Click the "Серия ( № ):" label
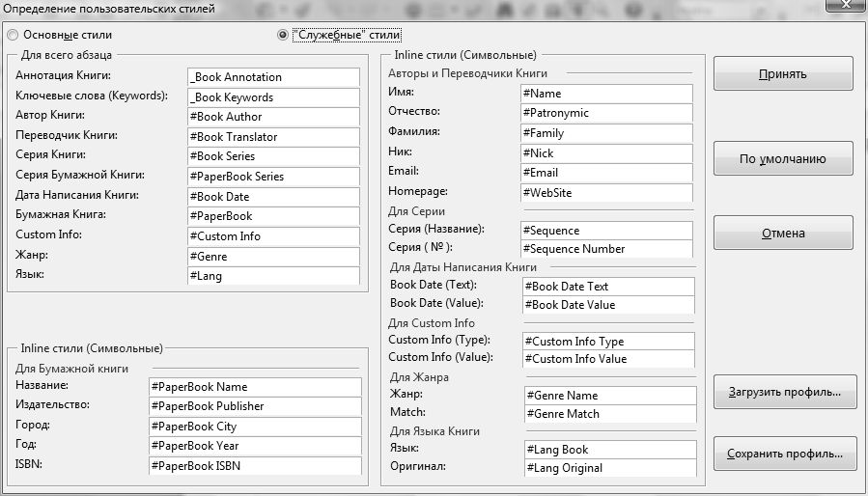Screen dimensions: 868x496 (420, 247)
